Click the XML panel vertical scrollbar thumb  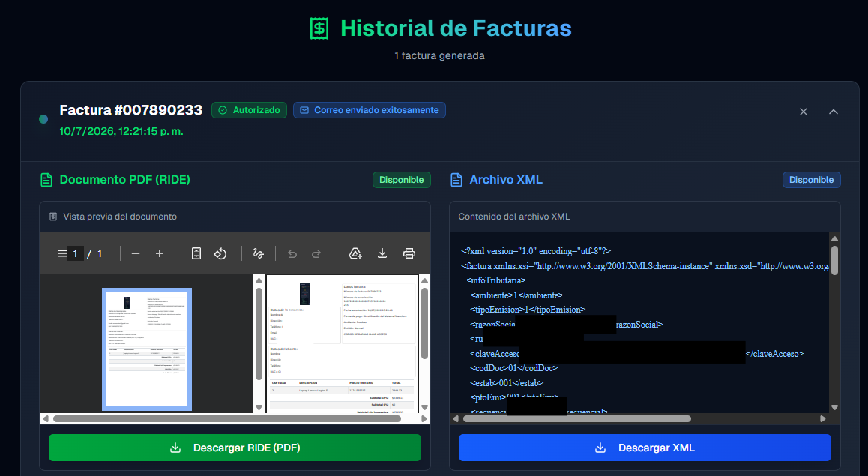click(x=834, y=259)
